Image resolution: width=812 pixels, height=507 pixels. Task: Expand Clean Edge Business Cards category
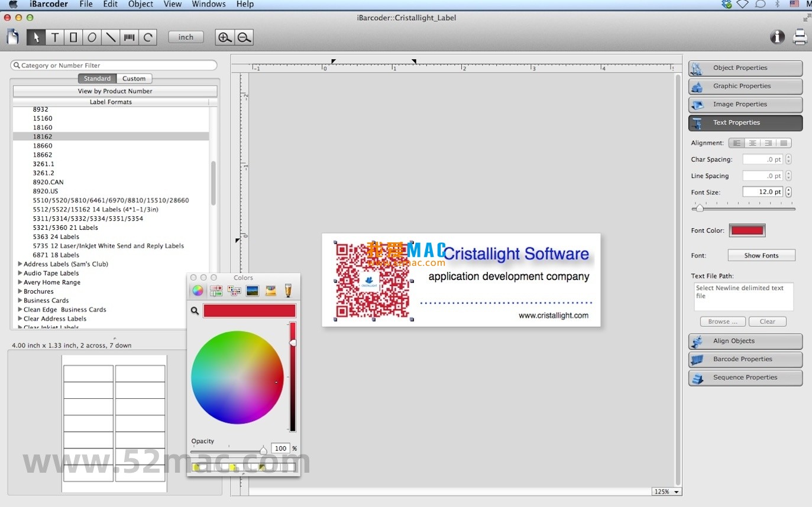pos(20,310)
